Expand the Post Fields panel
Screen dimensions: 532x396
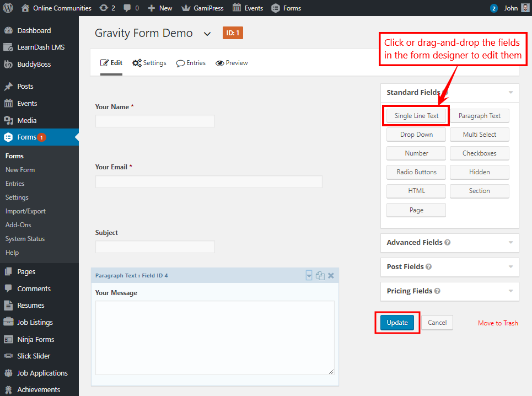[x=510, y=267]
